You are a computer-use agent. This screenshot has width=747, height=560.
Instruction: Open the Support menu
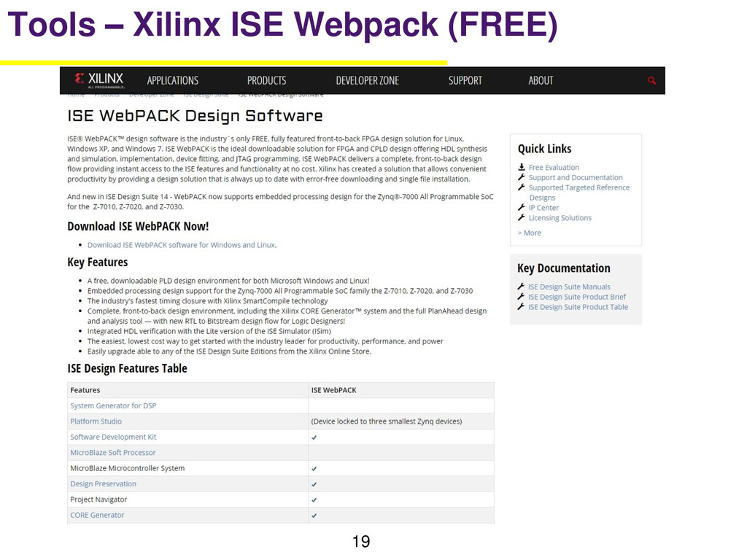click(x=465, y=80)
